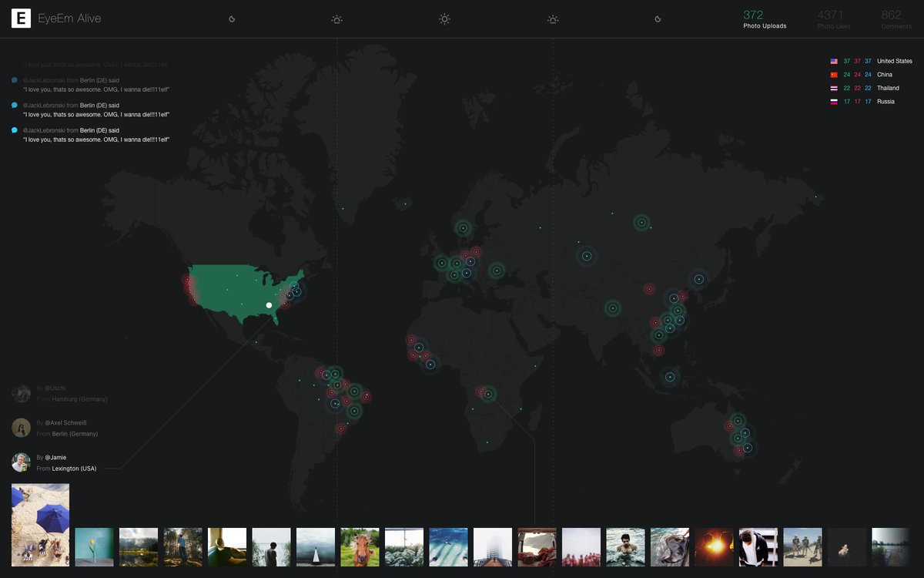The height and width of the screenshot is (578, 924).
Task: Open the misty mountain lake thumbnail
Action: click(139, 547)
